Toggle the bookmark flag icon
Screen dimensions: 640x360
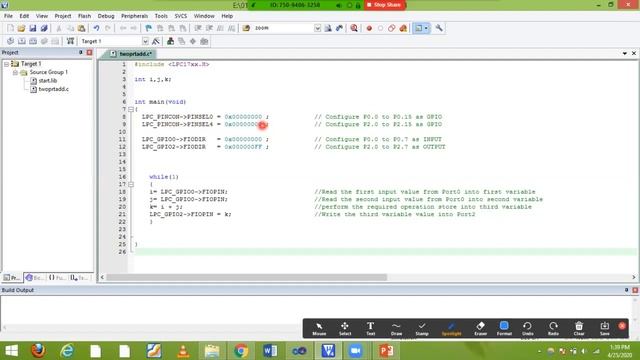149,28
